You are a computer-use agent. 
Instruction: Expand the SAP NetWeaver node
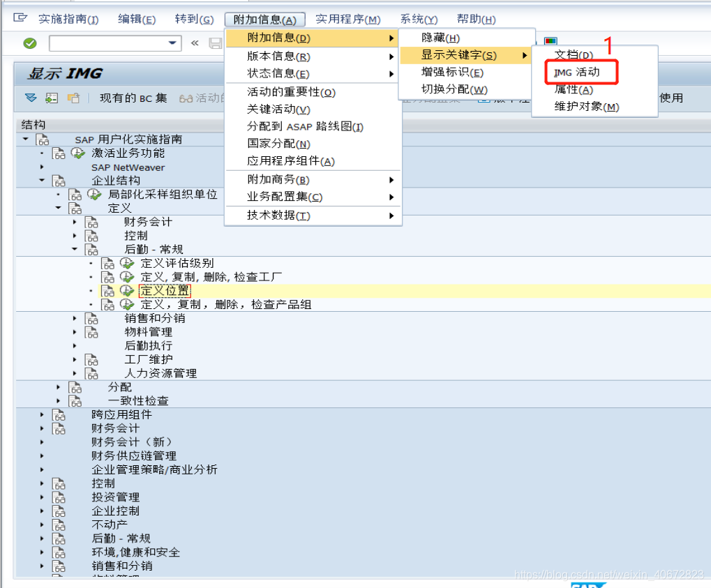(x=42, y=167)
